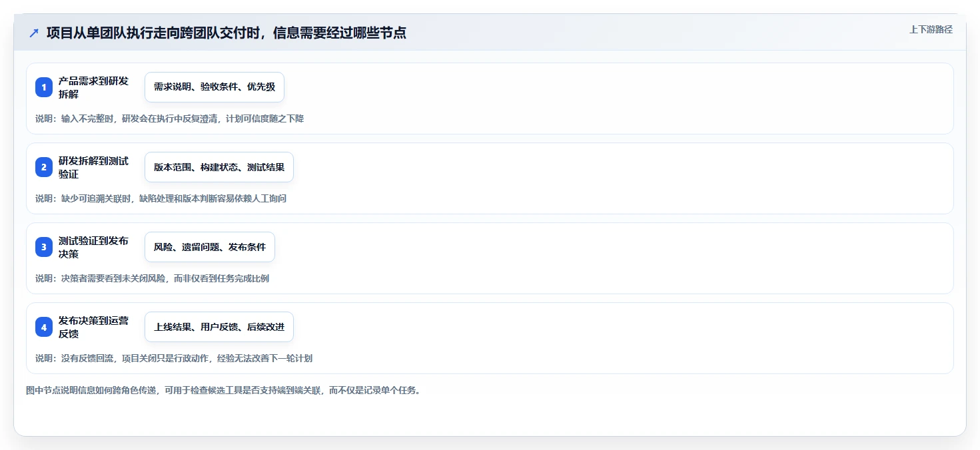Click the number 1 step badge
Image resolution: width=980 pixels, height=450 pixels.
pos(44,87)
